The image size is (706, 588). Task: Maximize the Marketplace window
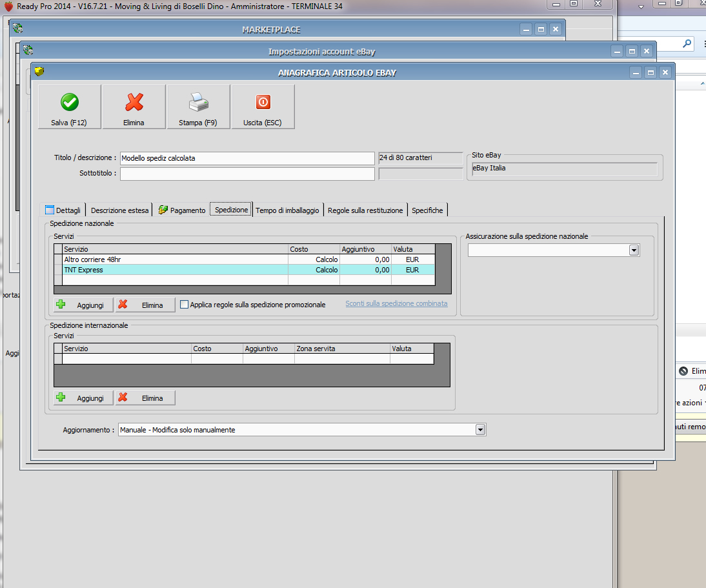(541, 29)
